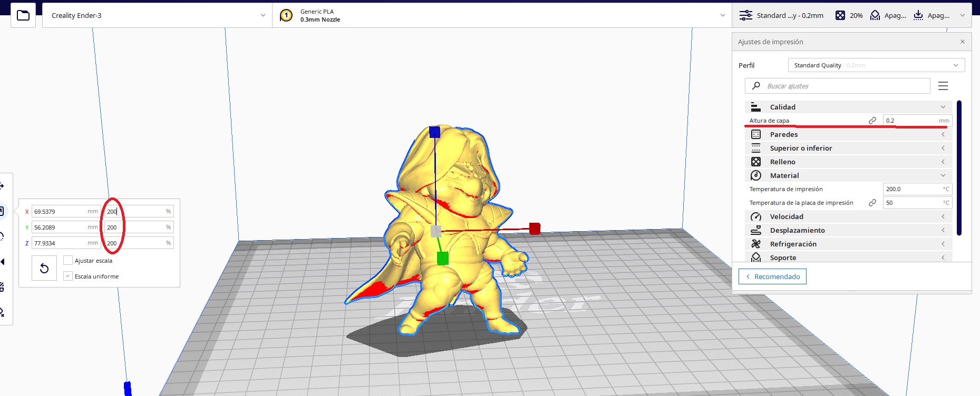Switch to Recomendado settings mode
Viewport: 980px width, 396px height.
[772, 276]
